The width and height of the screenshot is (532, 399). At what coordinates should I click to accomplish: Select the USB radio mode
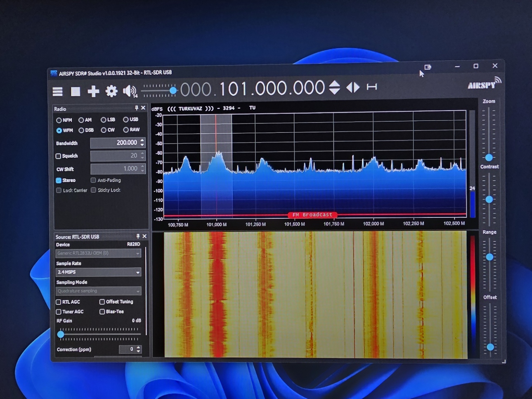(x=126, y=120)
